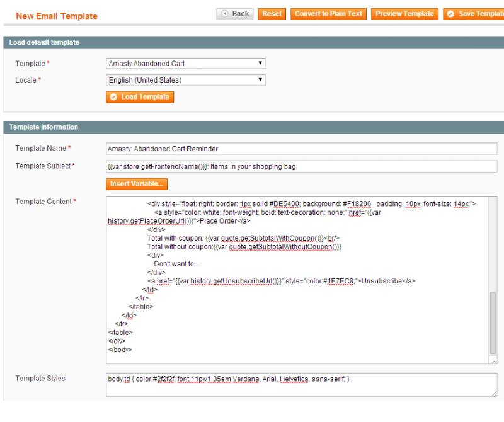The width and height of the screenshot is (504, 422).
Task: Open the Template dropdown showing Amasty Abandoned Cart
Action: (186, 64)
